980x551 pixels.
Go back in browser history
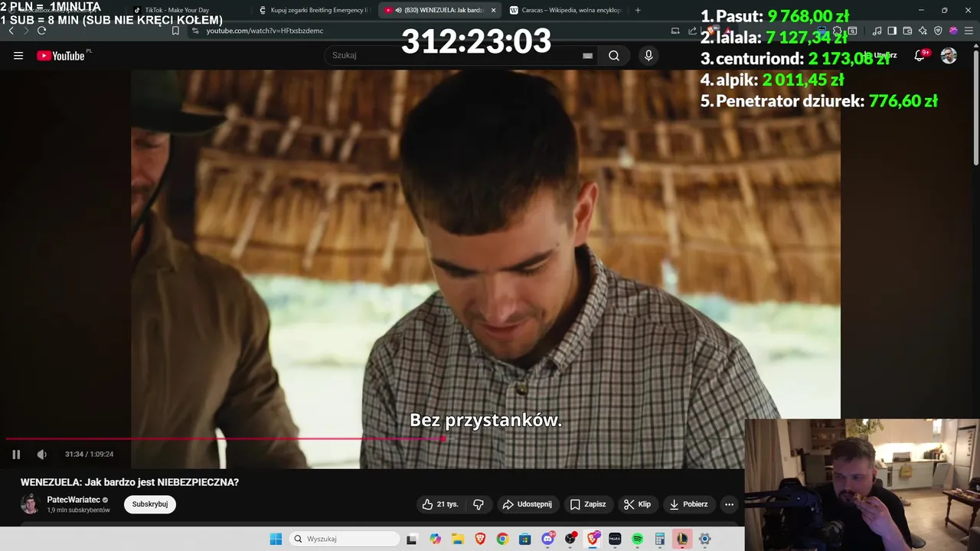(11, 31)
